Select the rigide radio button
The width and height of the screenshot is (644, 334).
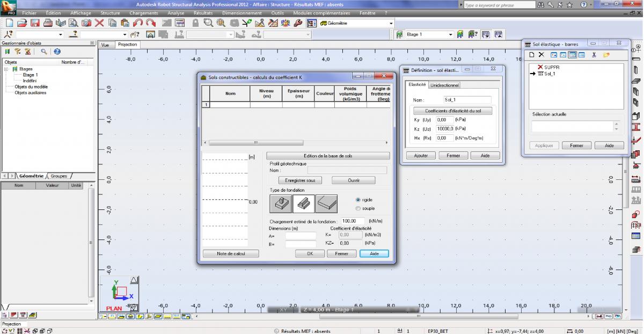(358, 199)
